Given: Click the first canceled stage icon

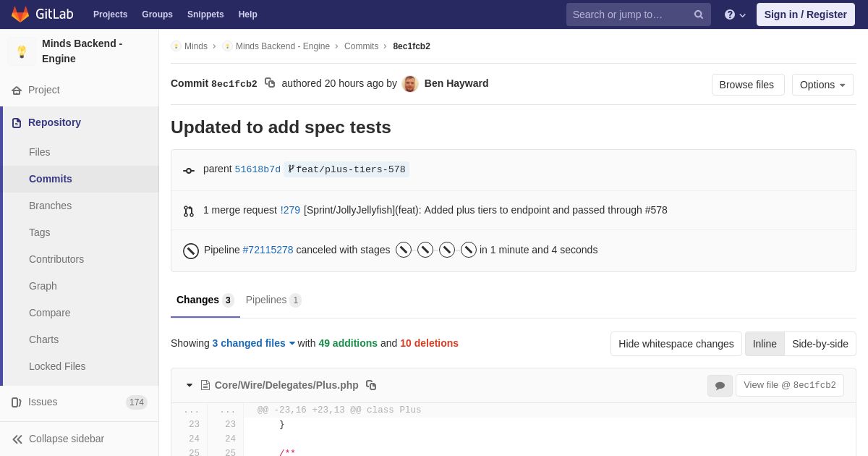Looking at the screenshot, I should [x=404, y=250].
